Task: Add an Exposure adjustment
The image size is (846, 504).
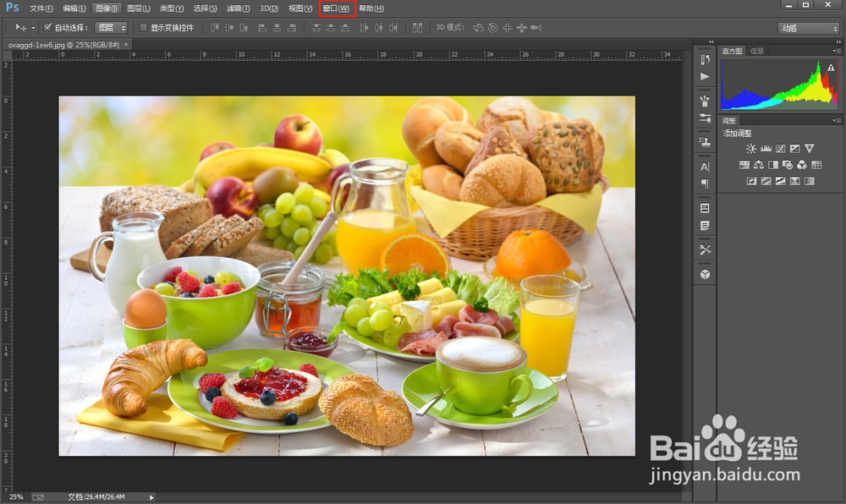Action: 794,148
